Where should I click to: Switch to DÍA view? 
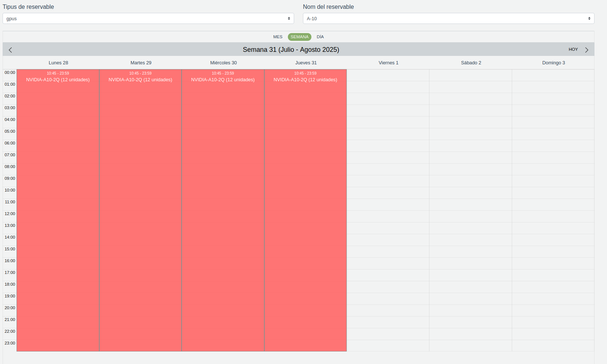point(320,37)
